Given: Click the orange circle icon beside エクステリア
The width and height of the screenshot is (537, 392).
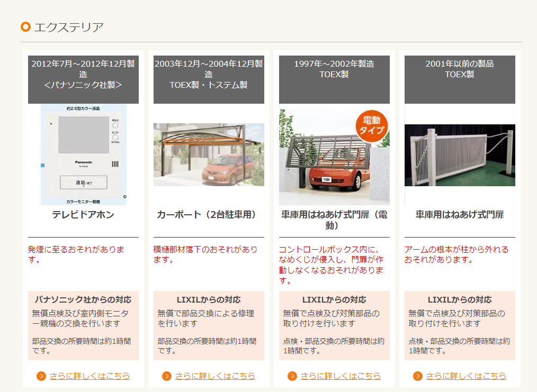Looking at the screenshot, I should (x=25, y=27).
